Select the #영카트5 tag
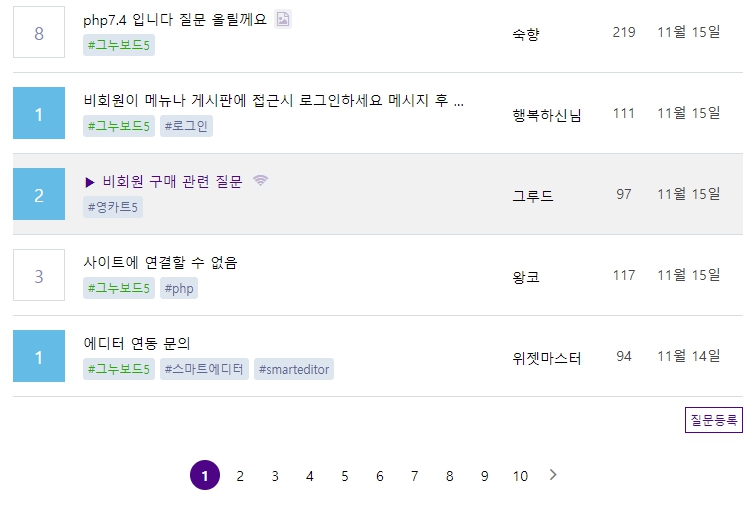 113,207
